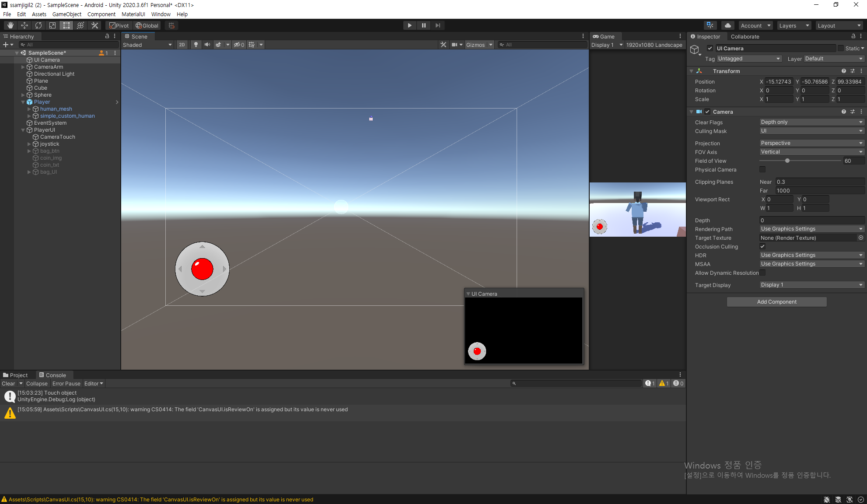Uncheck Occlusion Culling checkbox
Screen dimensions: 867x504
tap(762, 246)
